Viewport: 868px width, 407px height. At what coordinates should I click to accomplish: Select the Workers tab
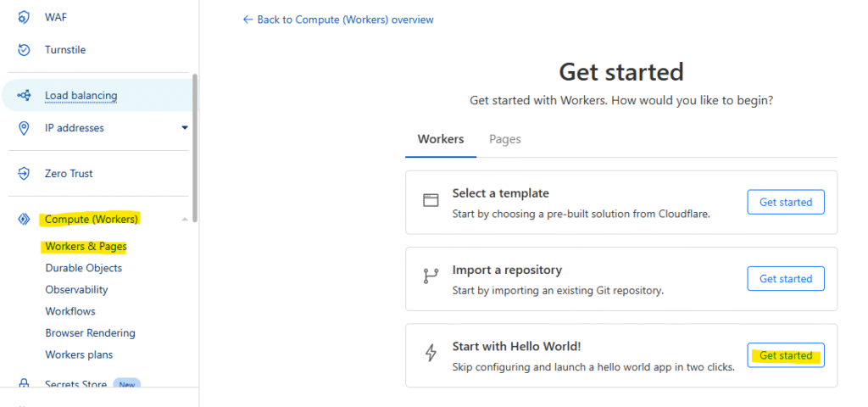pyautogui.click(x=441, y=139)
